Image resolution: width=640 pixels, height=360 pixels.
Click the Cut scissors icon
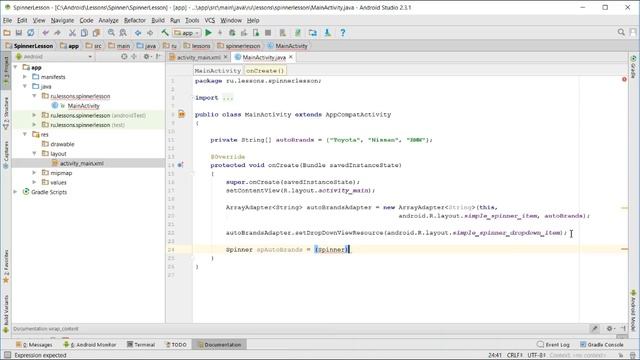pyautogui.click(x=72, y=33)
